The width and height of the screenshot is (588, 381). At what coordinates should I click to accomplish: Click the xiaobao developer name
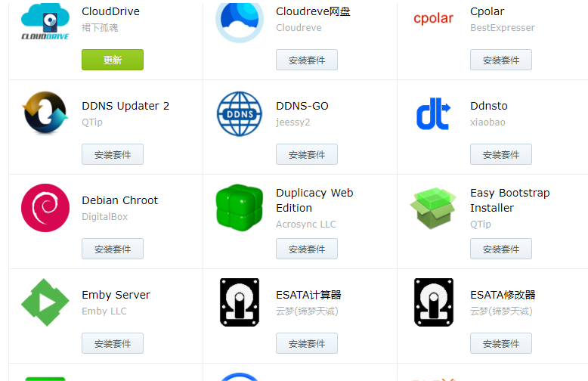coord(487,122)
